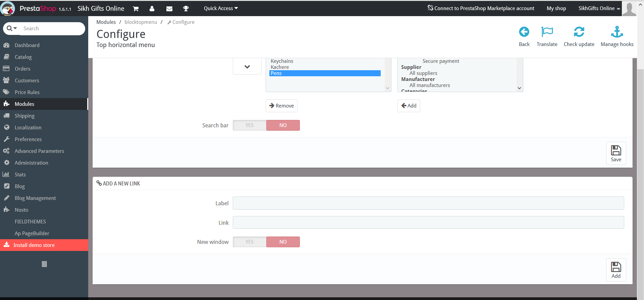644x300 pixels.
Task: Click the user avatar in top right
Action: (629, 8)
